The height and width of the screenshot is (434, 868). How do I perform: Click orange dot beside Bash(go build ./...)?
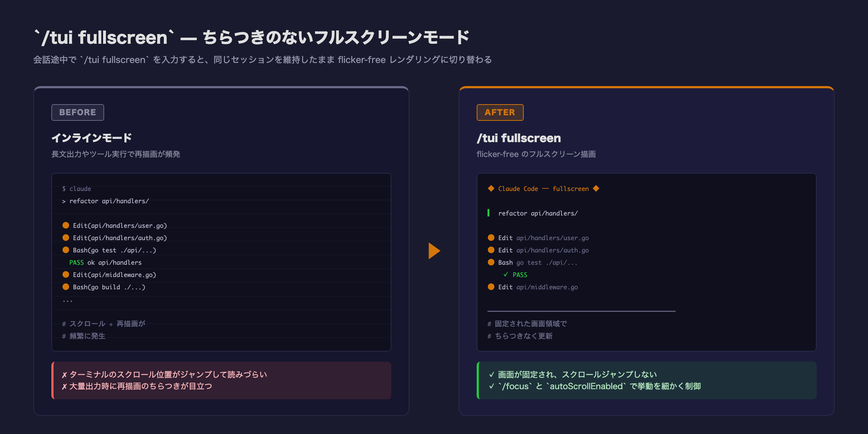(x=66, y=287)
